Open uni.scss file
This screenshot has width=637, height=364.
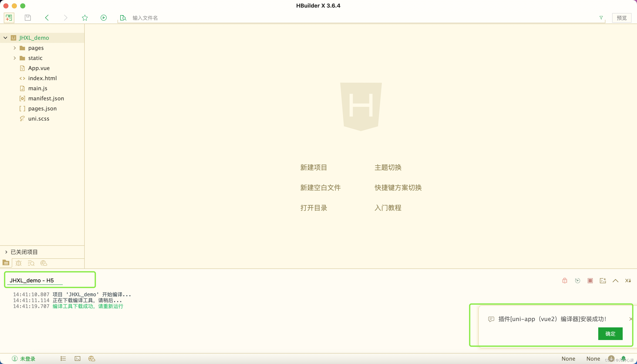tap(39, 119)
